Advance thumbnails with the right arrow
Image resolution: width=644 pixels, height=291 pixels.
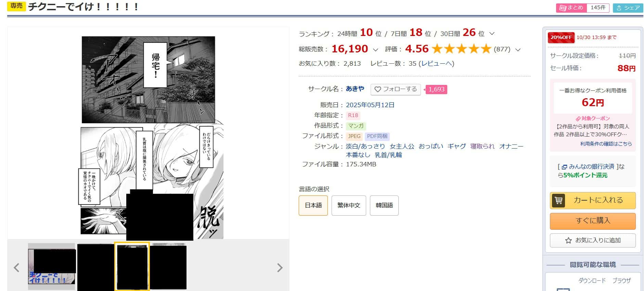point(280,267)
